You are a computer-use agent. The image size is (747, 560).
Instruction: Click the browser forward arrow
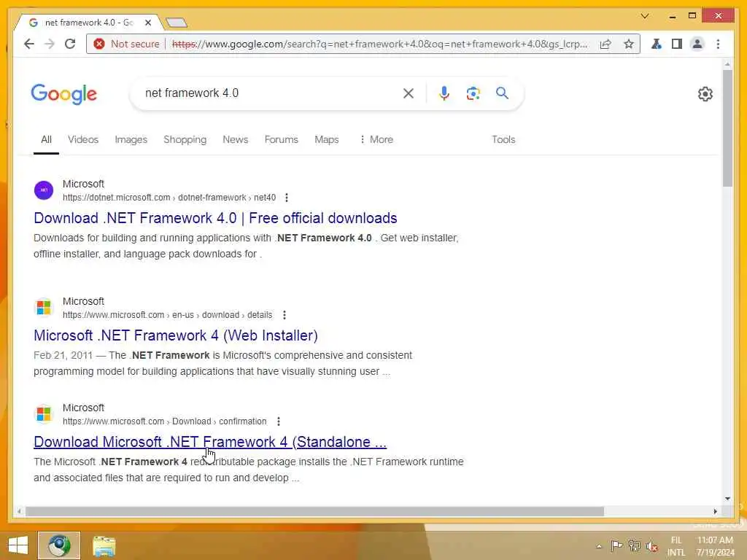50,44
